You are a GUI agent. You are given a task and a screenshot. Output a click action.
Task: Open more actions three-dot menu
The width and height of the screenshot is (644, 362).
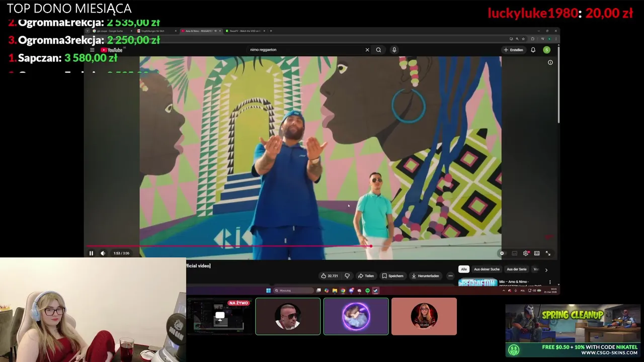[450, 276]
